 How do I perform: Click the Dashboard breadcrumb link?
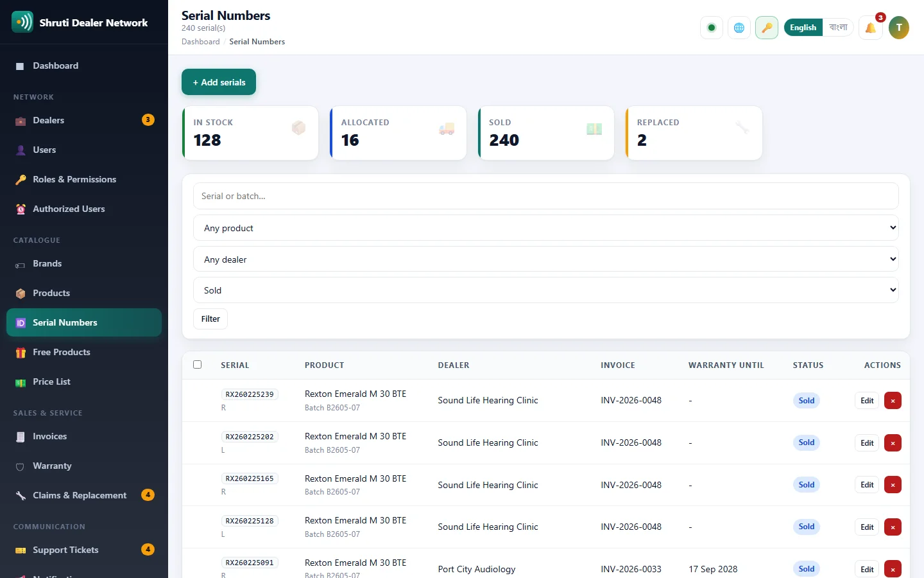tap(200, 42)
